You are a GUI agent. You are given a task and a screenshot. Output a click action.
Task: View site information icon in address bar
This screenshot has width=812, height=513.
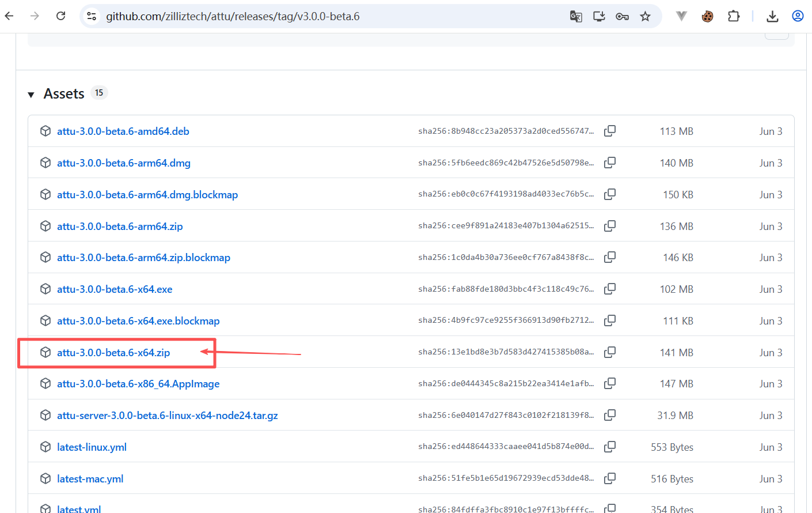92,16
